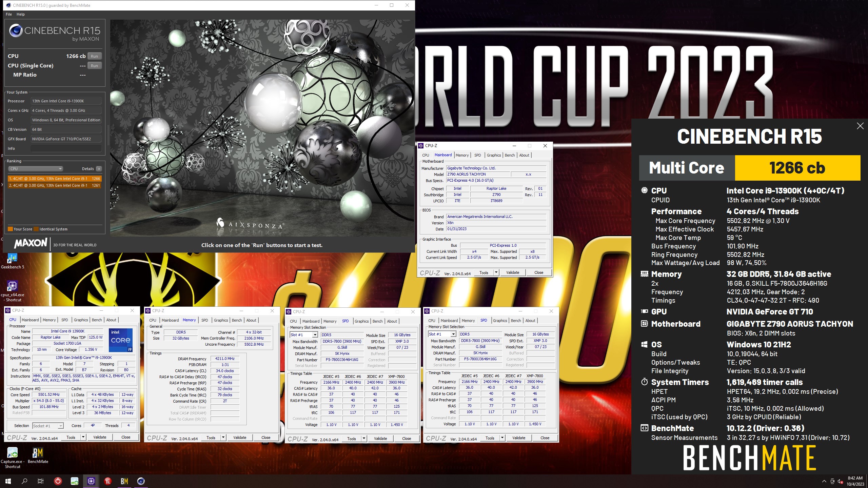
Task: Click Validate in the CPU-Z CPU window
Action: (x=100, y=437)
